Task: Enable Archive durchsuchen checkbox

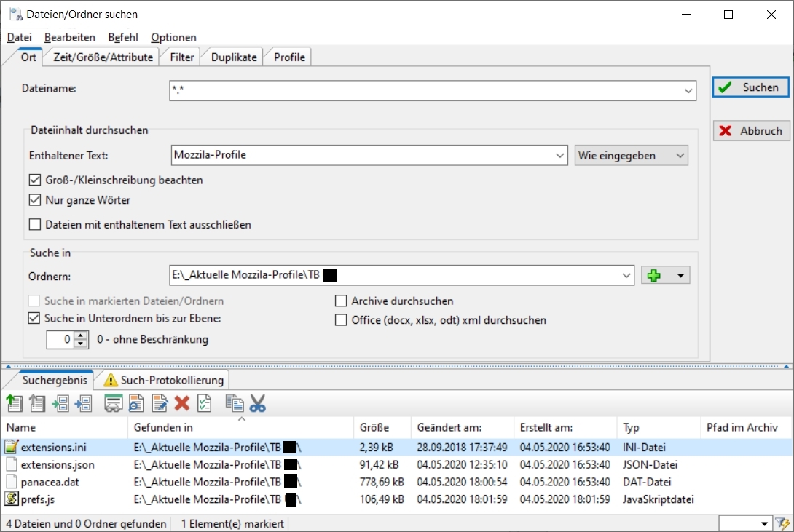Action: click(341, 301)
